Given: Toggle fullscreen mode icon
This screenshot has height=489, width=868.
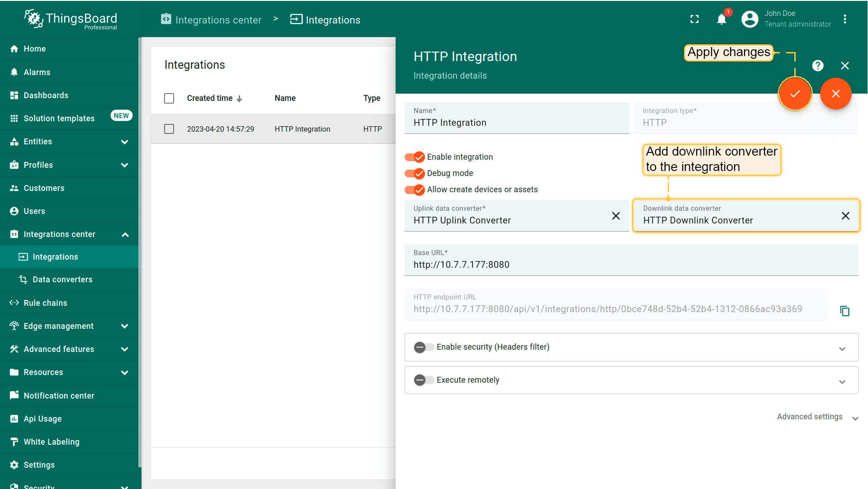Looking at the screenshot, I should click(694, 19).
